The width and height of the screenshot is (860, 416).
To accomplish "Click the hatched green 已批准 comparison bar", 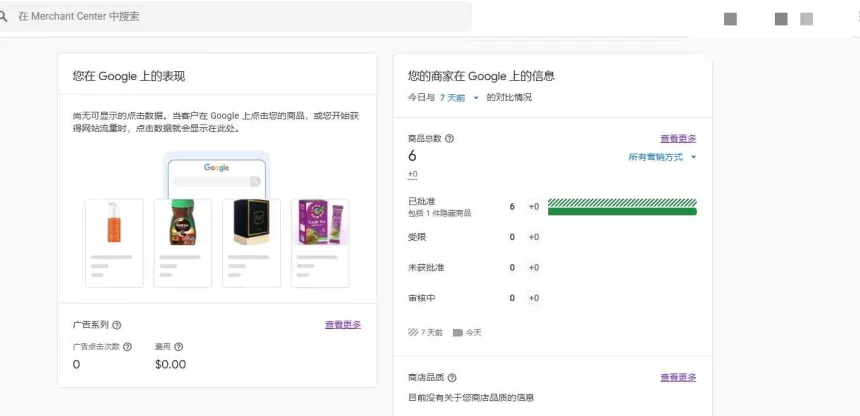I will tap(622, 202).
